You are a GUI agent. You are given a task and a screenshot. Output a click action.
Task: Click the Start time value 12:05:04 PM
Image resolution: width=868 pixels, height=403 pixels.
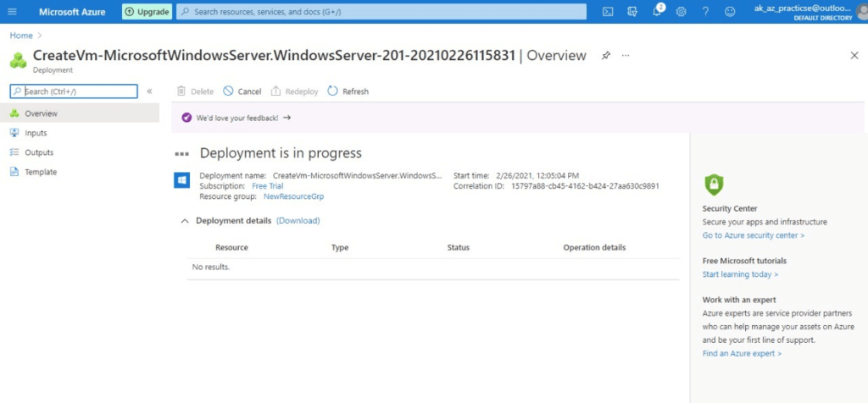point(537,175)
